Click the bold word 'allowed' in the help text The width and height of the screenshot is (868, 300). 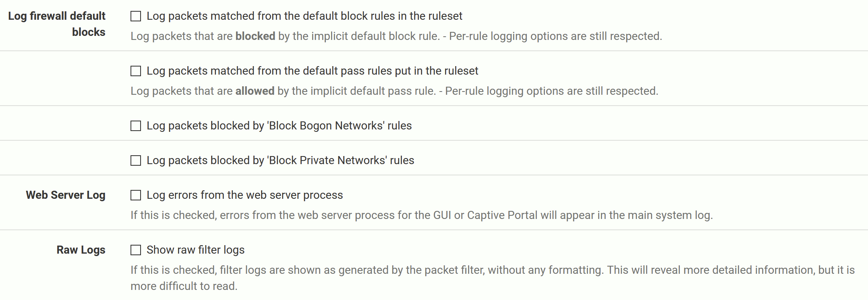(x=255, y=91)
